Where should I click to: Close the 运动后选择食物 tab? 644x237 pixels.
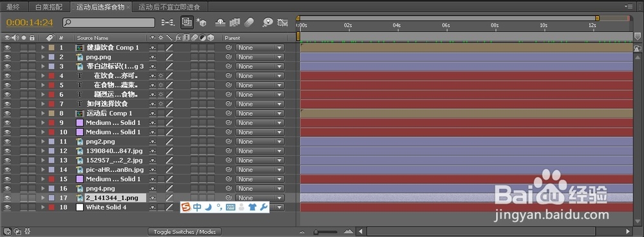(x=129, y=7)
